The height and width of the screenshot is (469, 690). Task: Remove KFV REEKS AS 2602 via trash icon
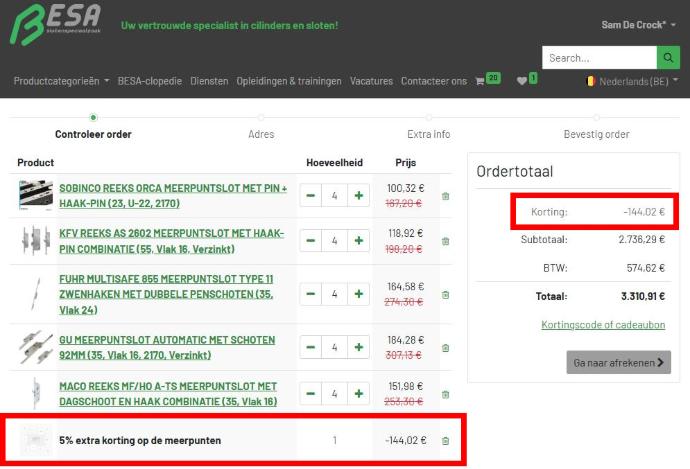(x=445, y=240)
